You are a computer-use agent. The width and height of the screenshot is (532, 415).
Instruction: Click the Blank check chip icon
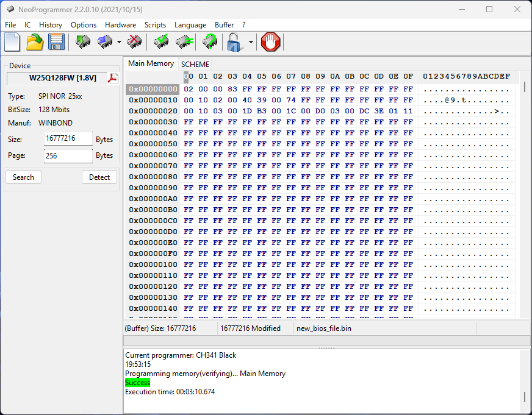(184, 42)
